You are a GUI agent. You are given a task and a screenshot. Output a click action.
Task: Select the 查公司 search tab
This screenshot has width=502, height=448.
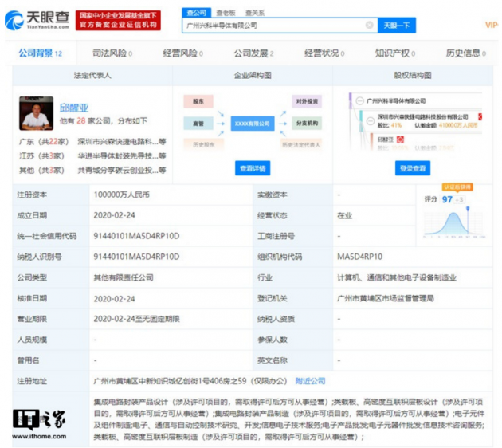pyautogui.click(x=197, y=13)
